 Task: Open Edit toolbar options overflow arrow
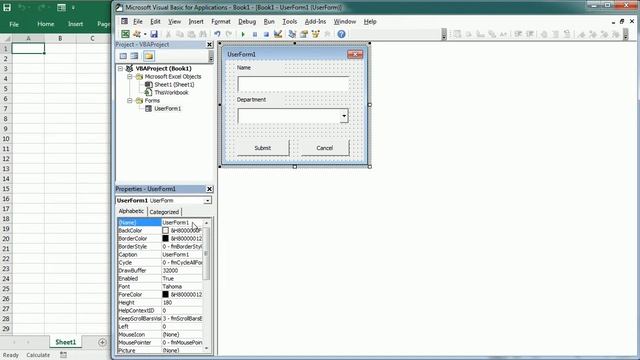[x=625, y=35]
